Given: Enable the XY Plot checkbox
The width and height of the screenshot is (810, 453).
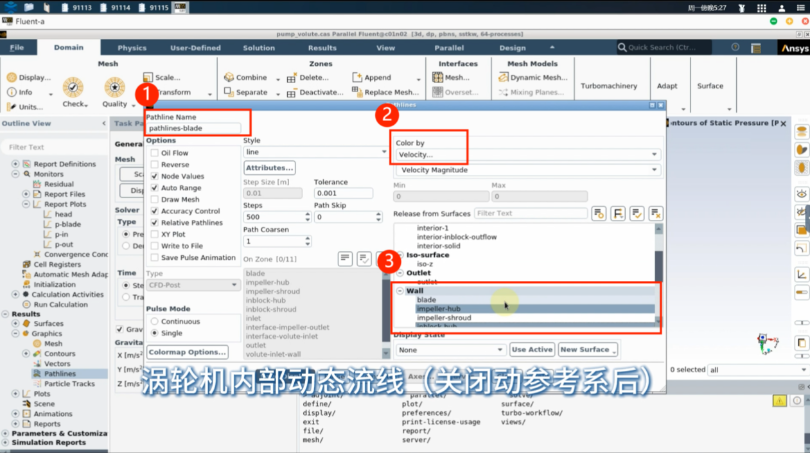Looking at the screenshot, I should click(x=154, y=234).
